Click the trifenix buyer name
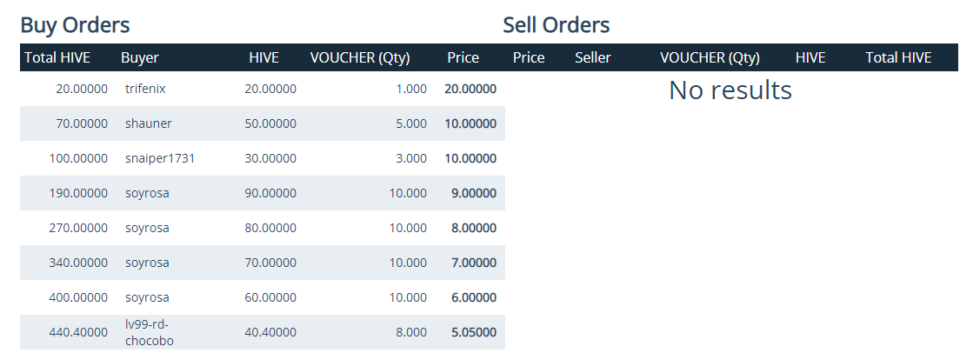The width and height of the screenshot is (980, 353). click(x=145, y=89)
